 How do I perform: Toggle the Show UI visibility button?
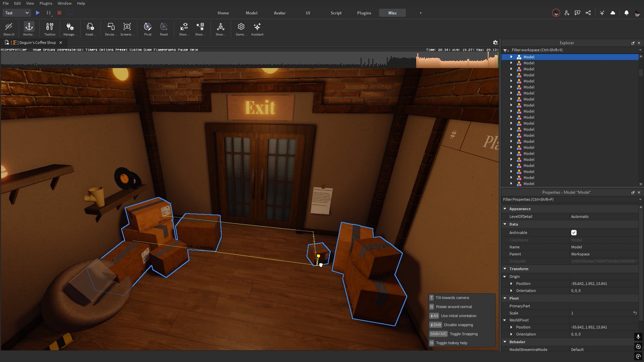tap(9, 29)
